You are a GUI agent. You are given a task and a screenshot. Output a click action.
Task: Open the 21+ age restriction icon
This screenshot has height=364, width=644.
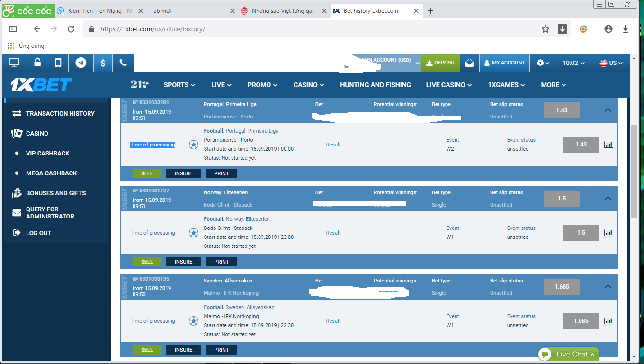click(x=140, y=84)
